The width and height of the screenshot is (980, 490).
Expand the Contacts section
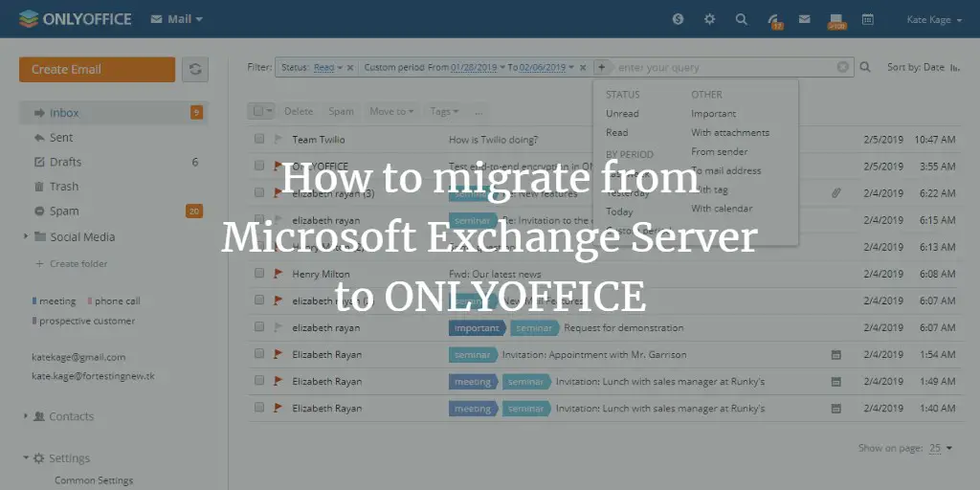coord(26,415)
